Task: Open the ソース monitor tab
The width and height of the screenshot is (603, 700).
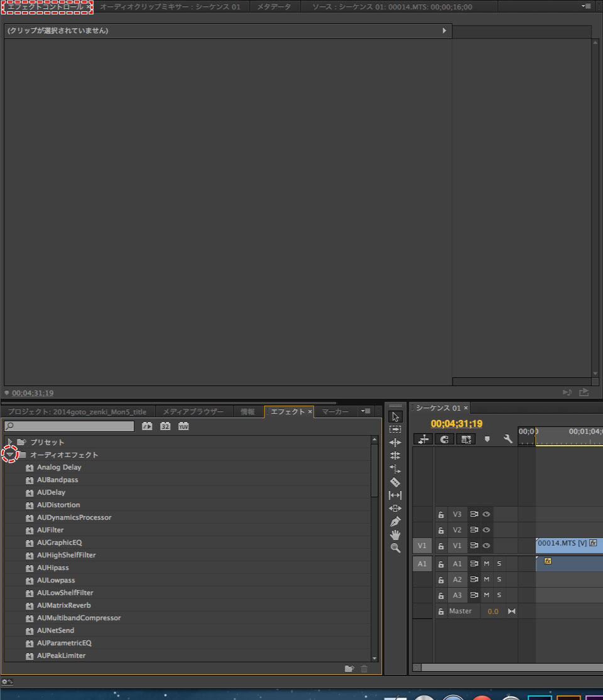Action: 392,7
